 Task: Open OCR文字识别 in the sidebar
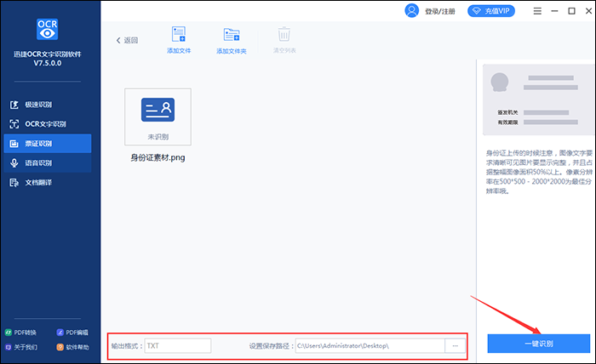pos(48,123)
